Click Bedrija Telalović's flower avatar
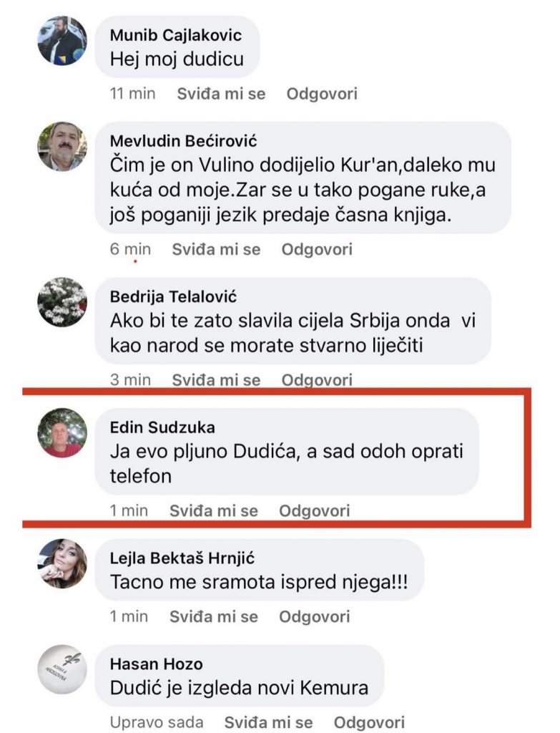Viewport: 560px width, 733px height. point(62,302)
